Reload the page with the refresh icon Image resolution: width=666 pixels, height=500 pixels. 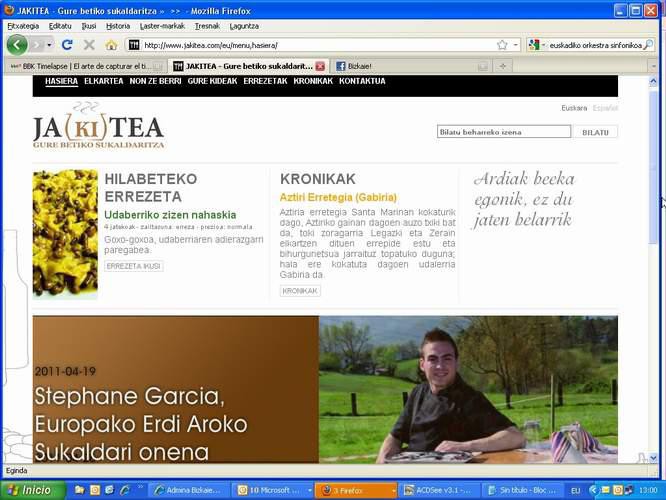[x=67, y=45]
